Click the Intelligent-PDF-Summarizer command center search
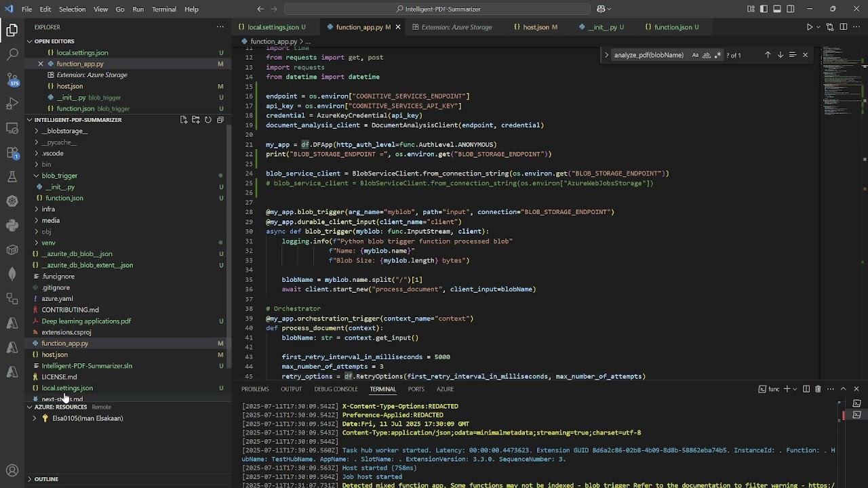 437,9
